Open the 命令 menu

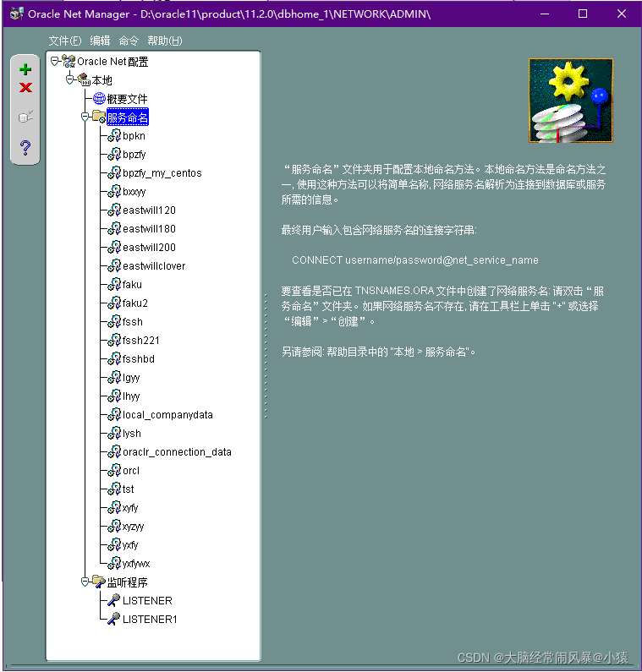tap(129, 41)
